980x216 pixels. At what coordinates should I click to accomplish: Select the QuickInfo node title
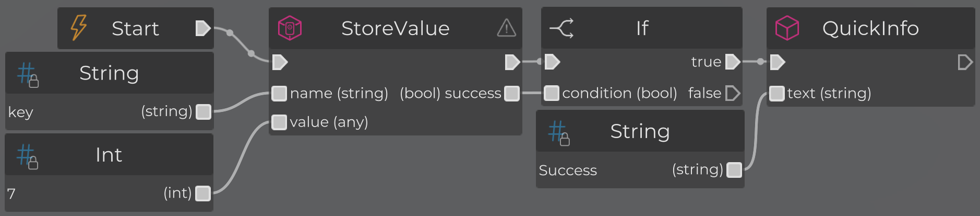click(870, 28)
